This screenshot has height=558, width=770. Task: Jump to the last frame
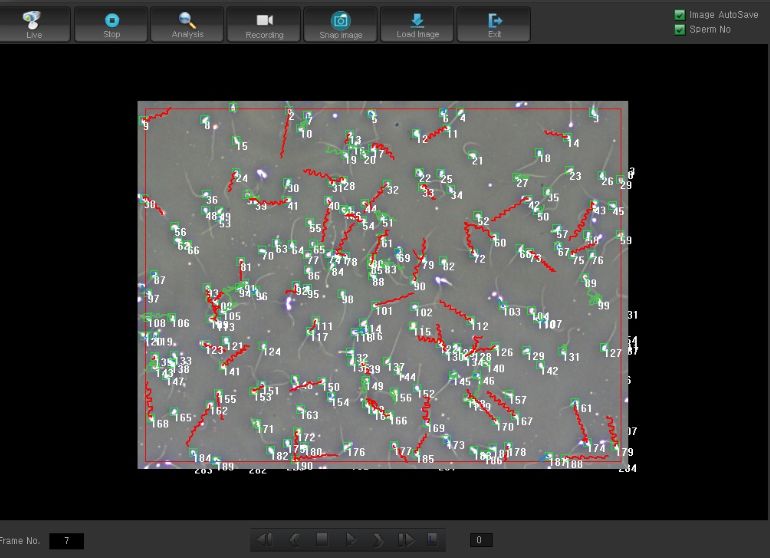tap(405, 540)
